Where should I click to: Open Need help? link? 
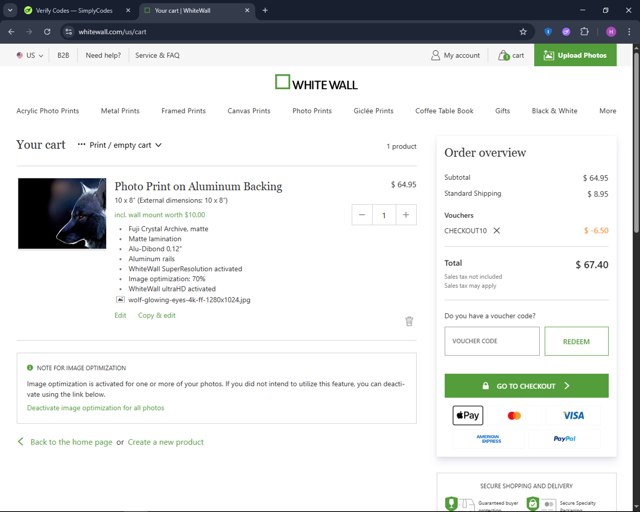(x=103, y=55)
